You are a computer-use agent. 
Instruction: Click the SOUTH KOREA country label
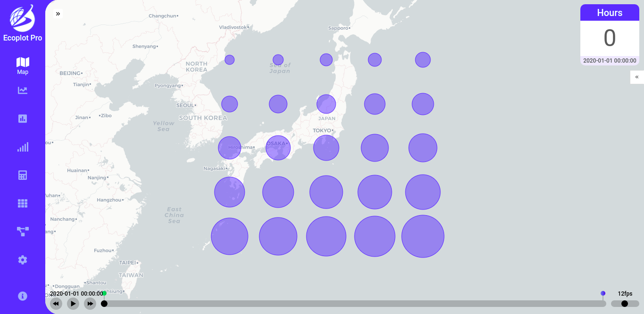pyautogui.click(x=203, y=118)
